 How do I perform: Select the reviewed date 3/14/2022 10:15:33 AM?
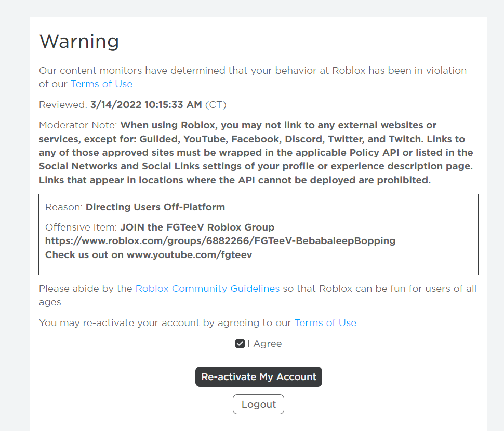pos(146,105)
